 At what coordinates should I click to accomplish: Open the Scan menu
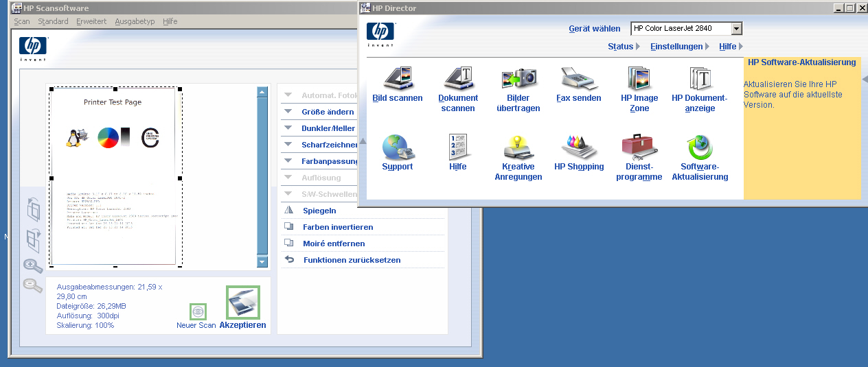click(22, 21)
